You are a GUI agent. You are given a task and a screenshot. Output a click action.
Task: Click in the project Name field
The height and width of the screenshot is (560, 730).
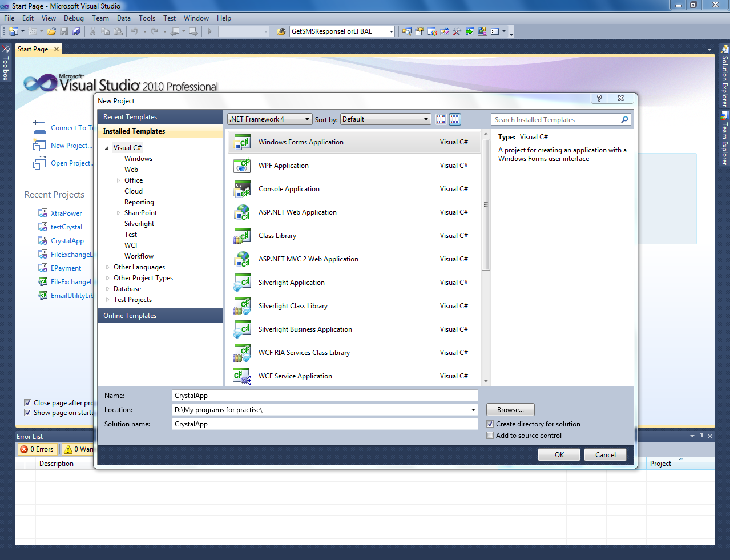[325, 396]
